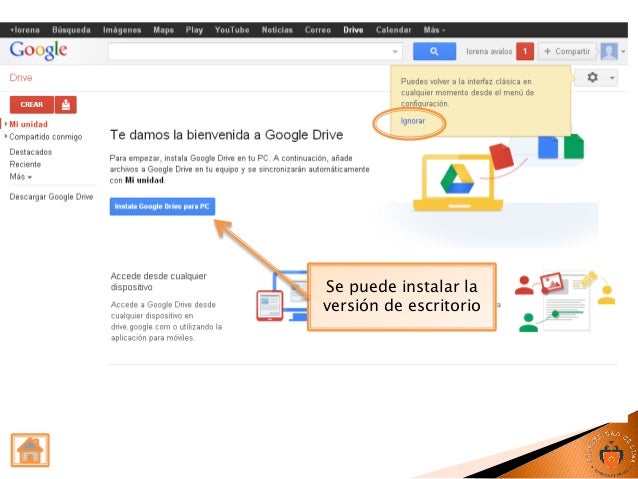638x479 pixels.
Task: Click the Descargar Google Drive link
Action: [x=51, y=197]
